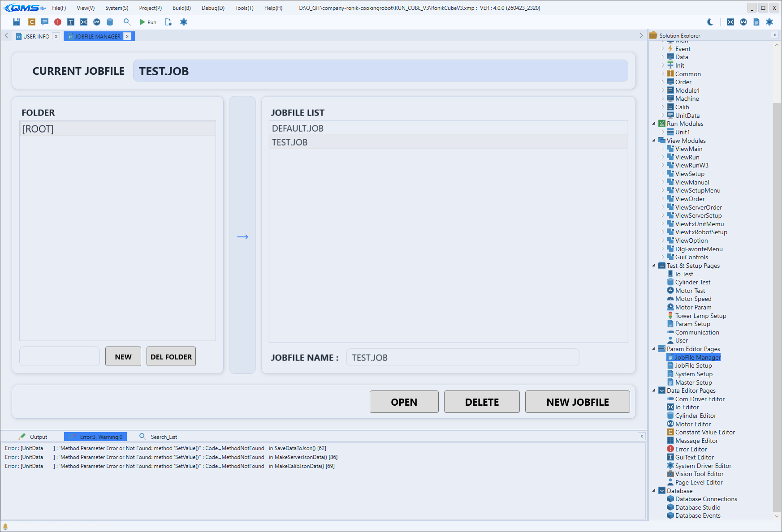The width and height of the screenshot is (782, 532).
Task: Expand the Event tree node
Action: coord(663,49)
